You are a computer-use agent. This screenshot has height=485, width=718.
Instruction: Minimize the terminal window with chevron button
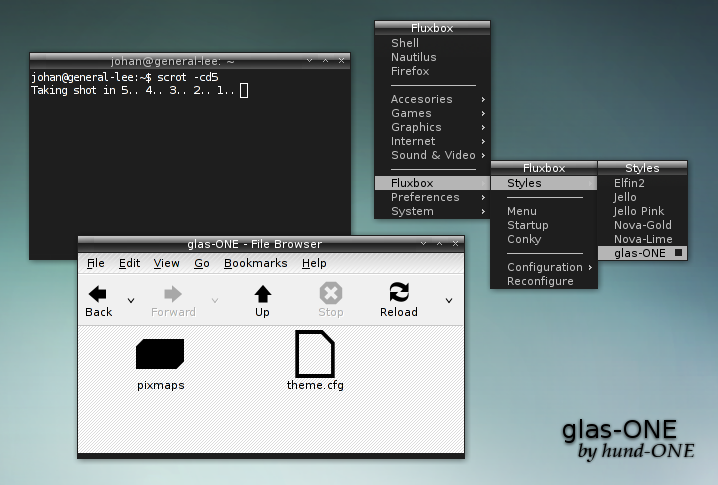[x=310, y=60]
